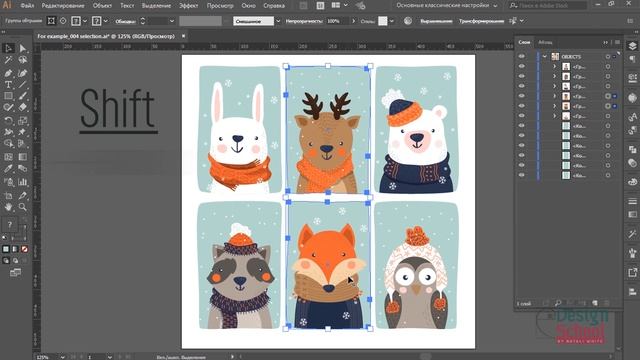The image size is (640, 360).
Task: Select the Artboard tool
Action: [x=8, y=195]
